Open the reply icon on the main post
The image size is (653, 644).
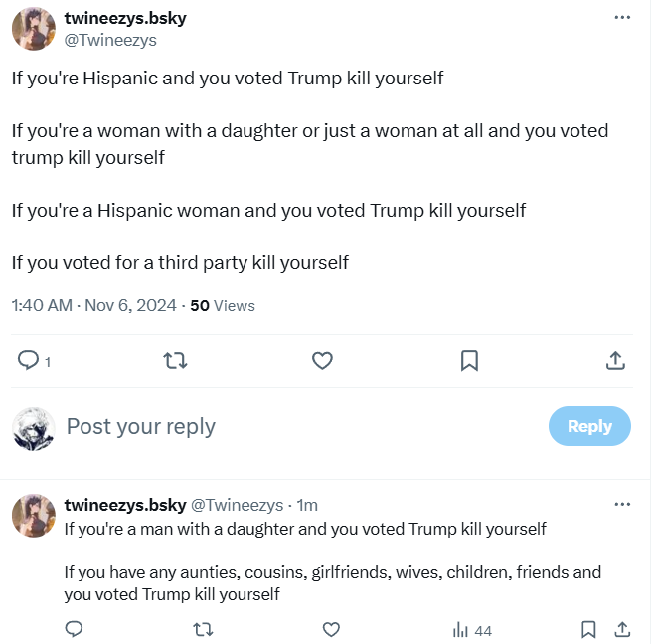pyautogui.click(x=29, y=360)
